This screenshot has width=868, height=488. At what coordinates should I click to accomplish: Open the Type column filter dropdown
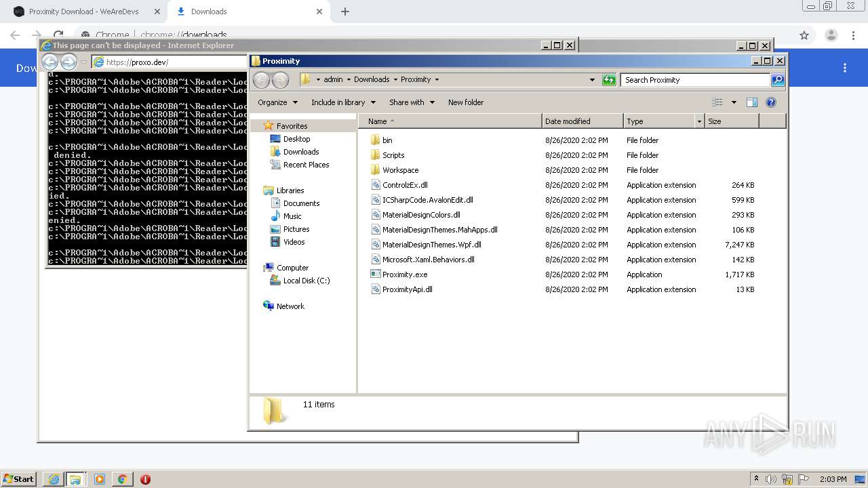(x=699, y=121)
